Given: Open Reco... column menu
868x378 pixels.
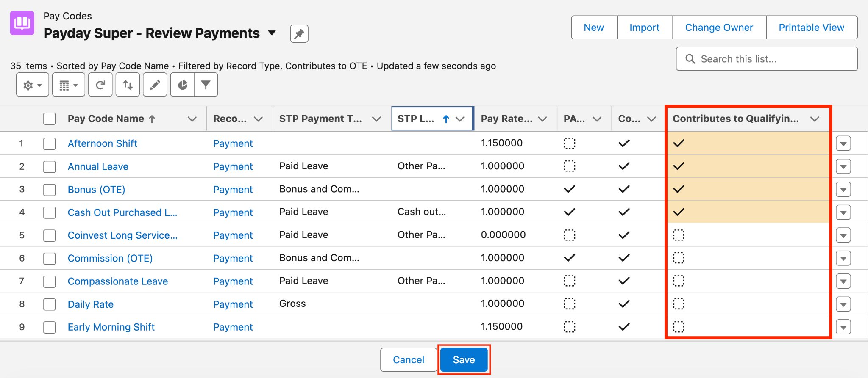Looking at the screenshot, I should [258, 119].
